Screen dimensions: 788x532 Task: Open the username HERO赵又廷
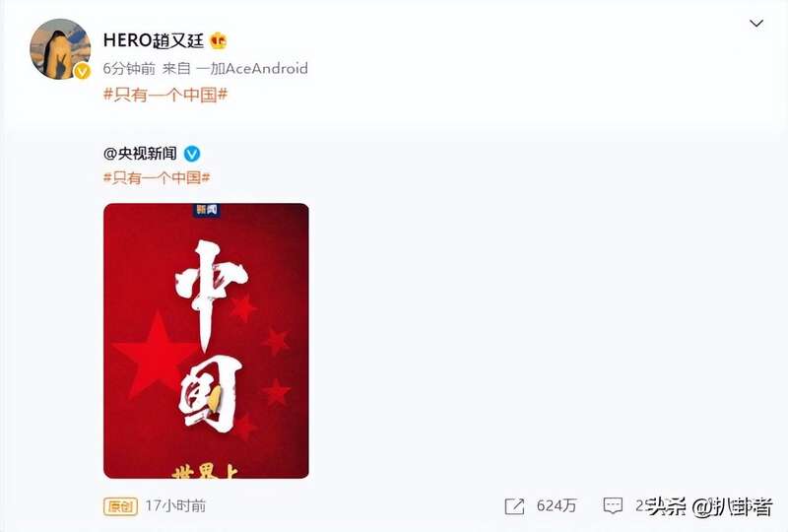(x=154, y=40)
